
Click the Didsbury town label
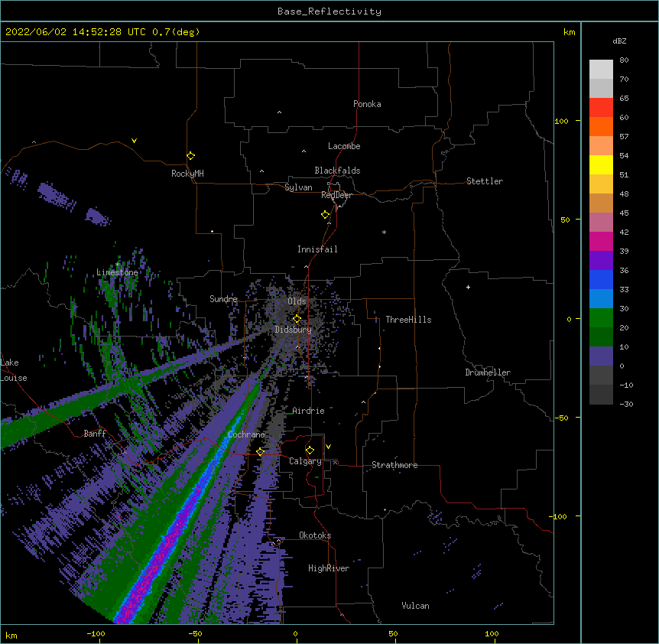(x=294, y=330)
